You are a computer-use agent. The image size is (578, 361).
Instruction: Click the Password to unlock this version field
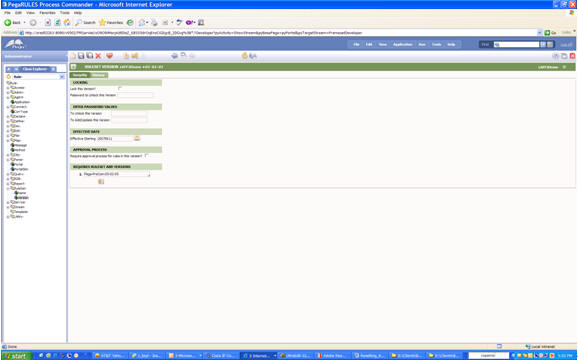click(x=135, y=95)
